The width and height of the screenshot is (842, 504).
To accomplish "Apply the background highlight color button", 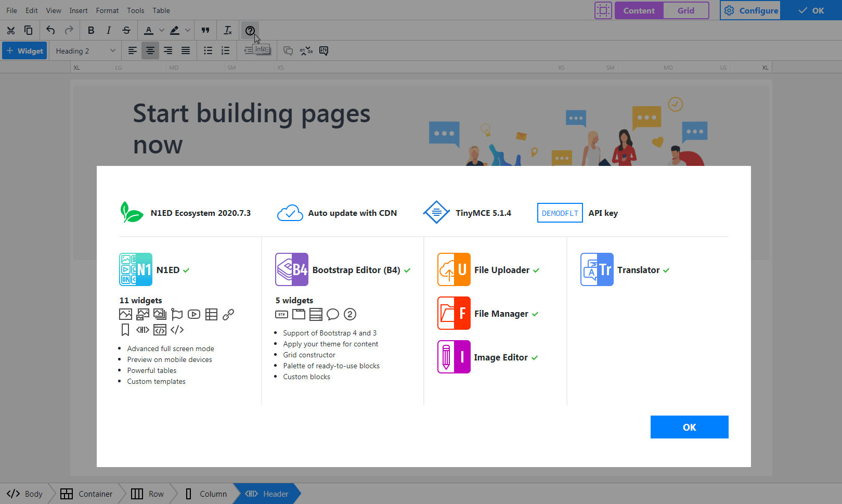I will click(175, 30).
